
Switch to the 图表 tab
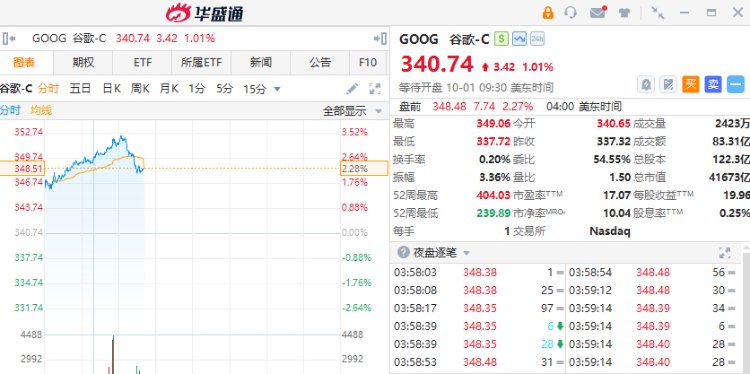click(x=24, y=62)
